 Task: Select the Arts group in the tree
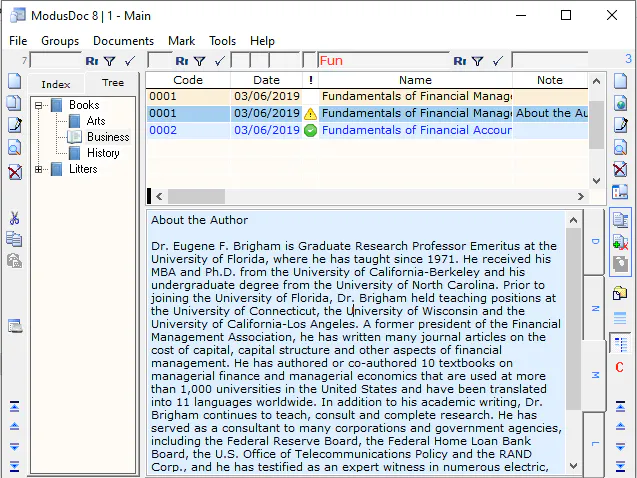pyautogui.click(x=96, y=121)
